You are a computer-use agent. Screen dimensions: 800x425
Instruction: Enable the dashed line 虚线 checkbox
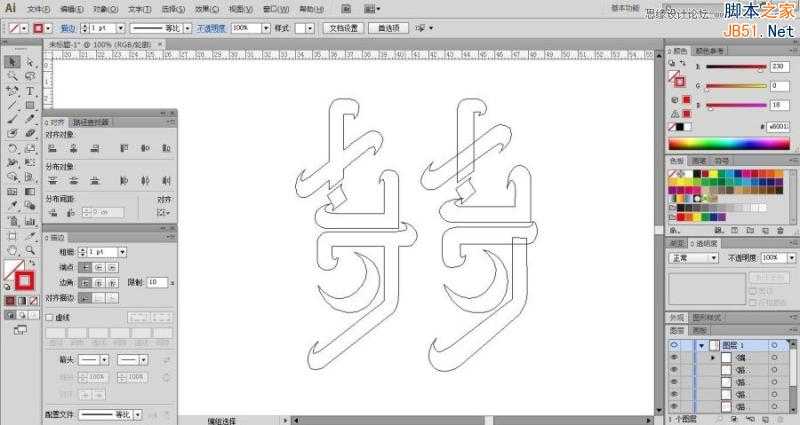tap(49, 317)
